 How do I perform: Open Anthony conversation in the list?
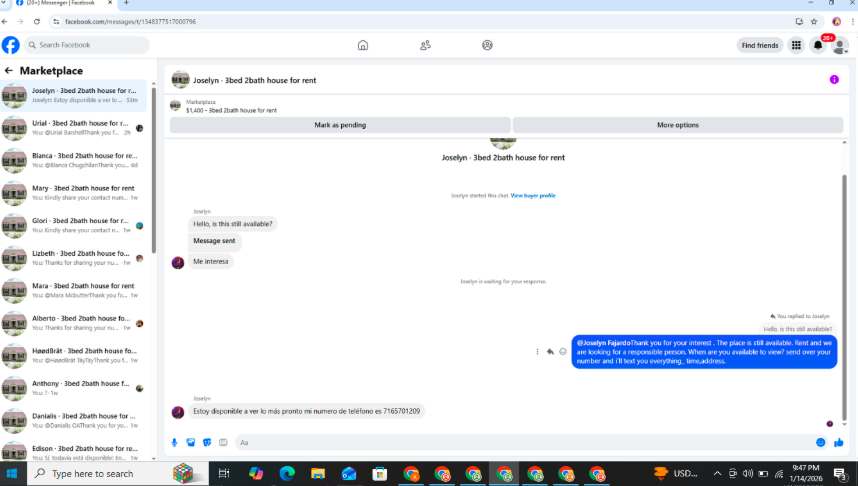pyautogui.click(x=74, y=388)
